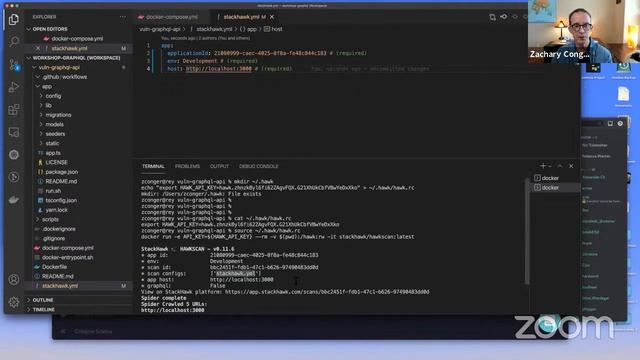
Task: Open the Search view in activity bar
Action: (x=14, y=42)
